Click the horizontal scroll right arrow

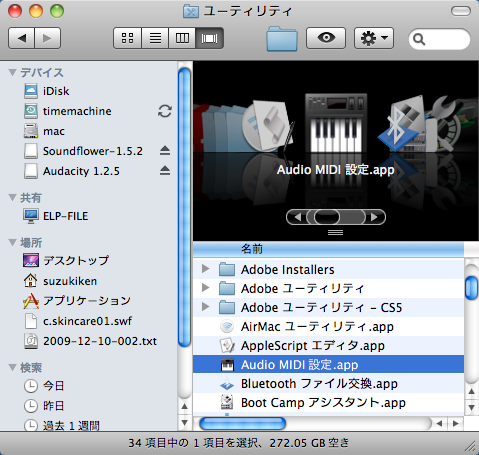pyautogui.click(x=456, y=424)
